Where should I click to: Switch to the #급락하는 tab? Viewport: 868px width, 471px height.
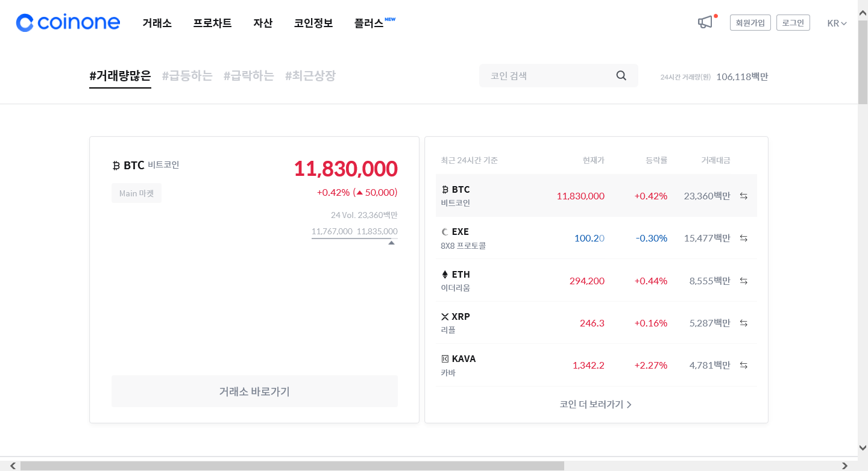(249, 76)
